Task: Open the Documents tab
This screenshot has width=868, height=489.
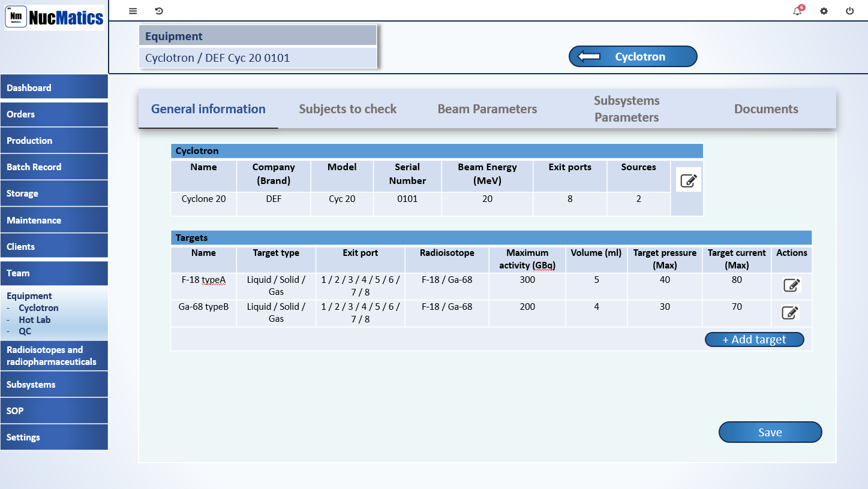Action: coord(766,109)
